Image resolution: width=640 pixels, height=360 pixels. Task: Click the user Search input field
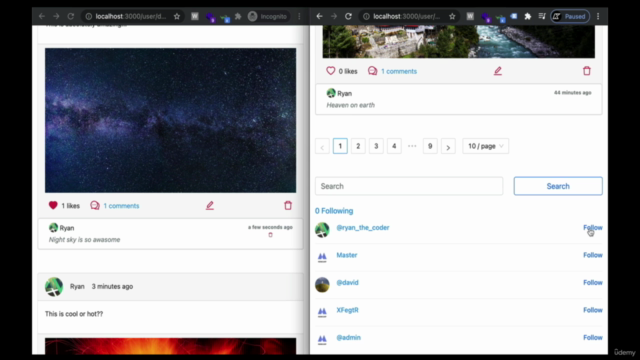click(409, 186)
